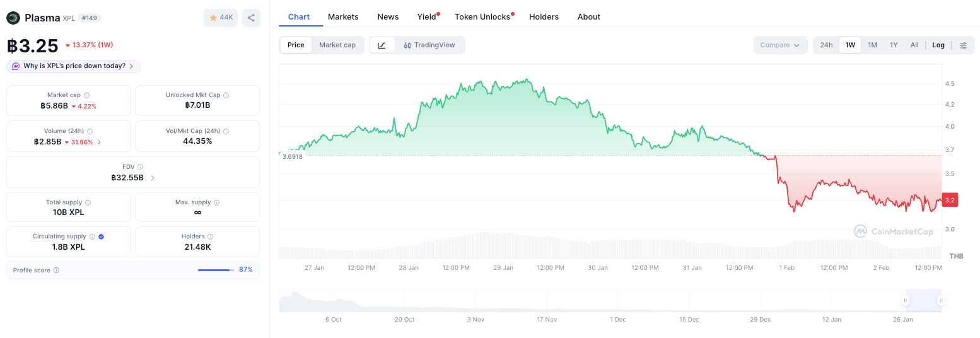Image resolution: width=980 pixels, height=338 pixels.
Task: Add Plasma to watchlist via star button
Action: (221, 18)
